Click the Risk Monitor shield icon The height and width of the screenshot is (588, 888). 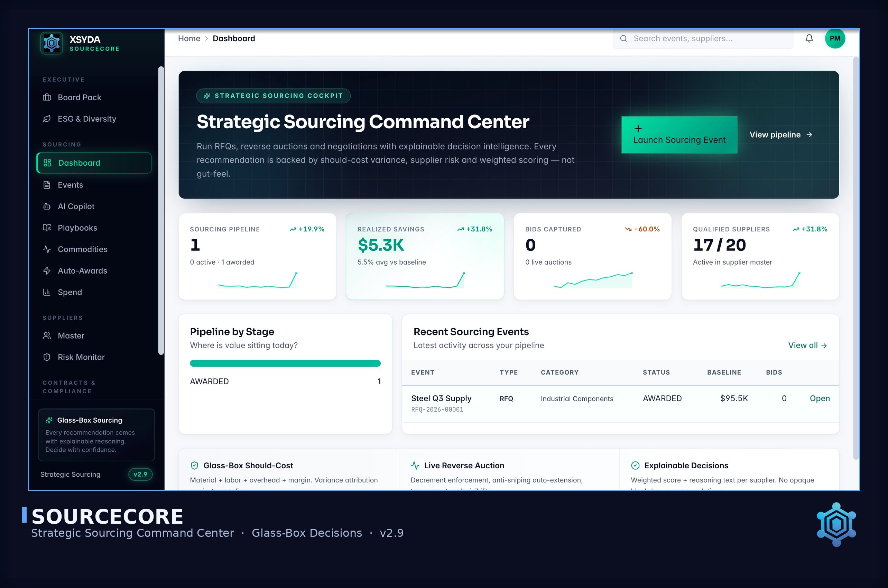click(47, 357)
